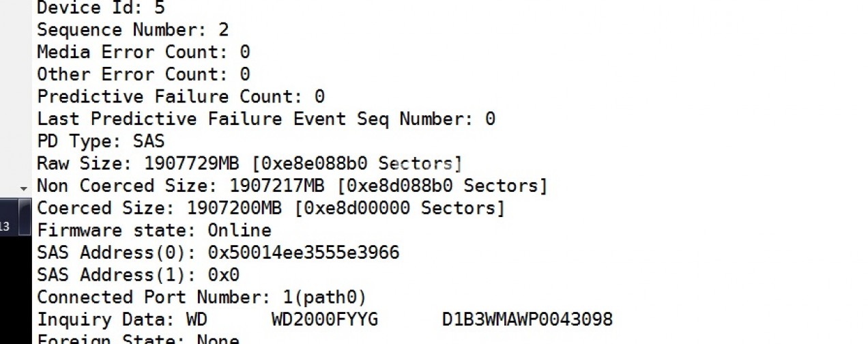Screen dimensions: 868x344
Task: Click the Device Id: 5 line
Action: coord(100,8)
